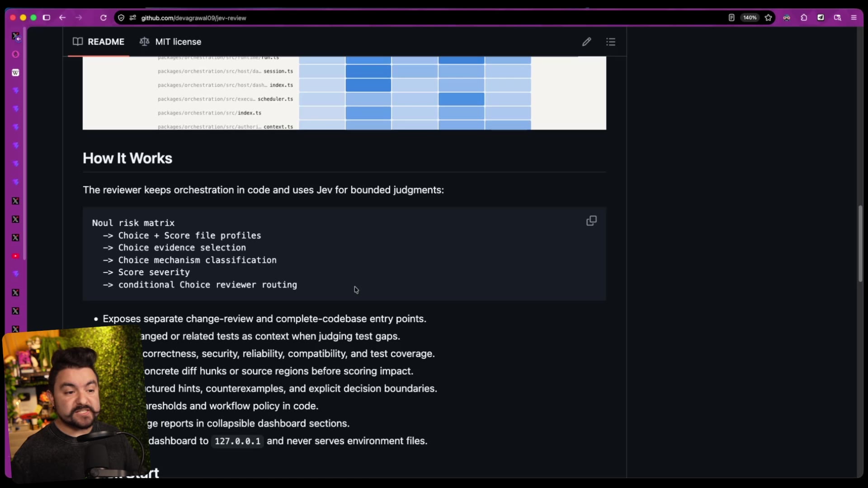Viewport: 868px width, 488px height.
Task: Open the tracking protection shield icon
Action: 121,18
